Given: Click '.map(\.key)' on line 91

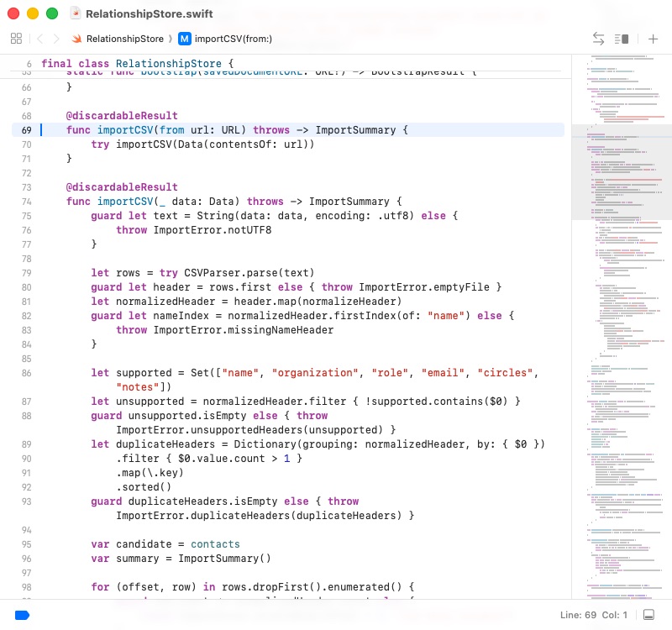Looking at the screenshot, I should coord(150,473).
